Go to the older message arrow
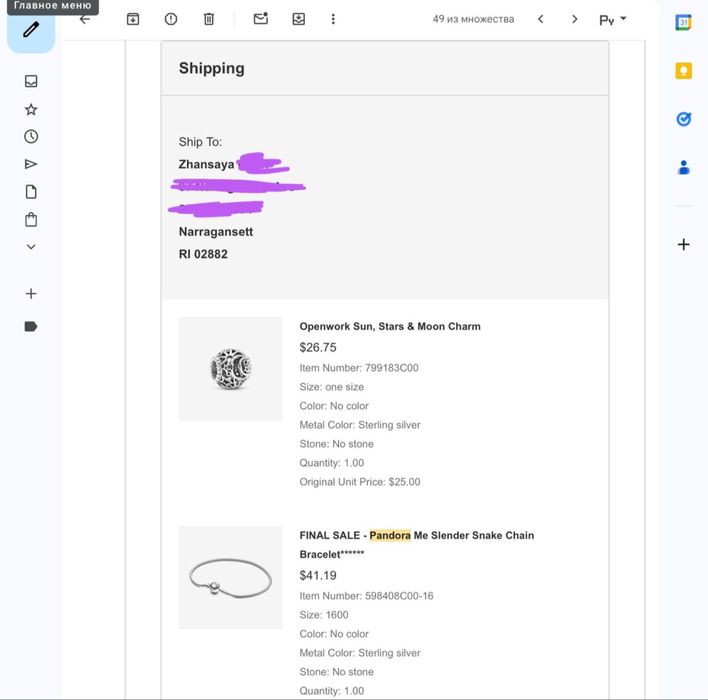This screenshot has height=700, width=708. coord(574,19)
